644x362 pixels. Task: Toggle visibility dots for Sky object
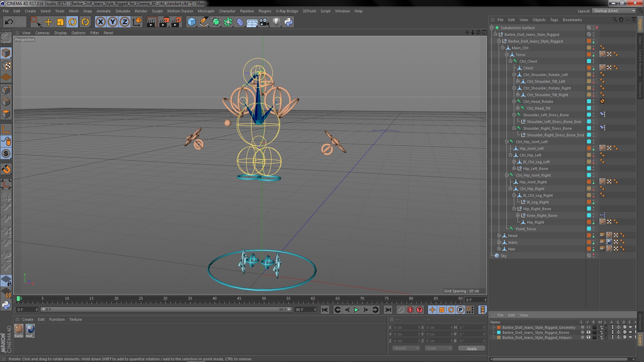point(593,256)
